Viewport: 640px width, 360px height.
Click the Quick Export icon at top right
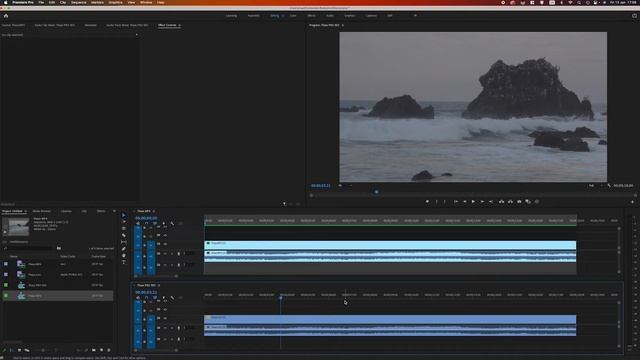[x=634, y=16]
